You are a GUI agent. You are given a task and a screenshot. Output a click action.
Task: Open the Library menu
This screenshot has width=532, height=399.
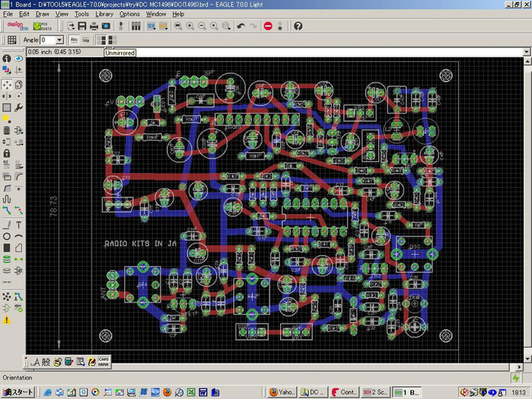tap(104, 14)
